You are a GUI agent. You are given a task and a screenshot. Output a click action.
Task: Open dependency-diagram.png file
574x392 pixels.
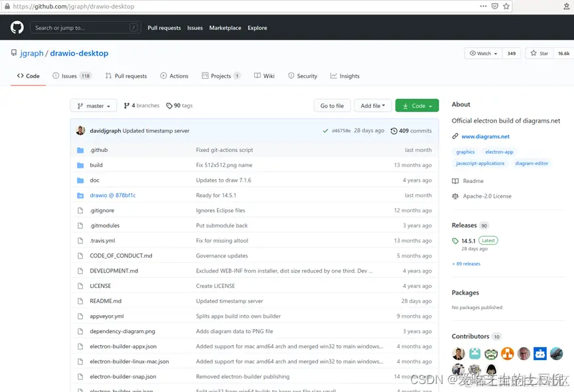pos(122,331)
